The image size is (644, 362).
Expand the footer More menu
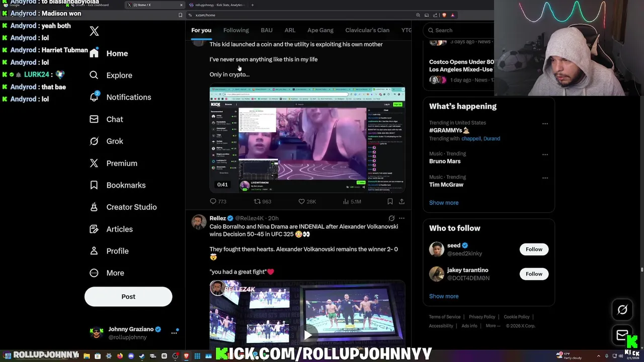493,326
